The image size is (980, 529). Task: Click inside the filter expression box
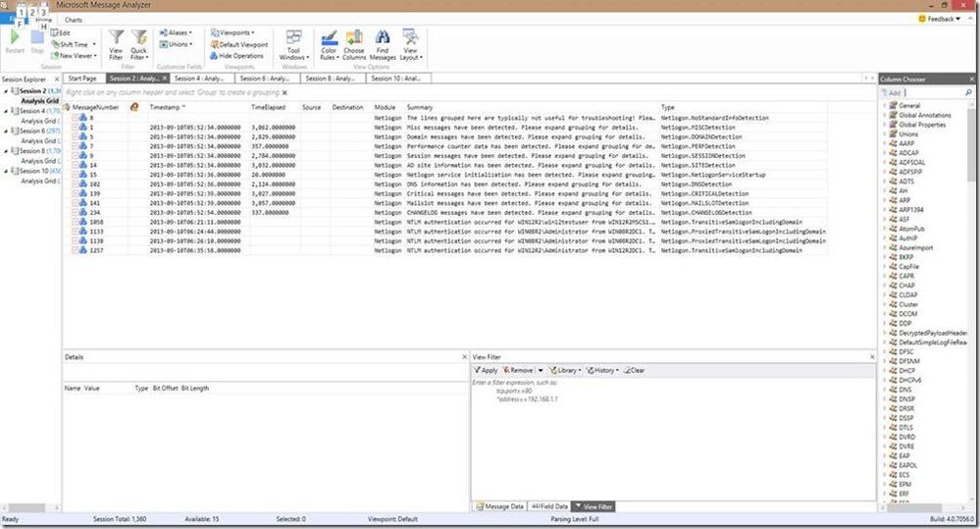(x=673, y=438)
